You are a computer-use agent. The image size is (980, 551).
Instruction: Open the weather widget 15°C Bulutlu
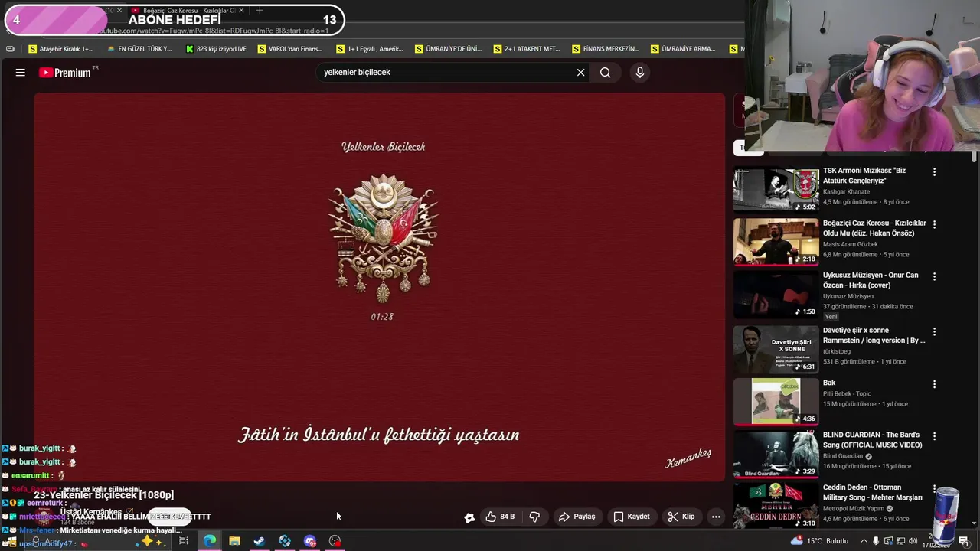[x=819, y=541]
